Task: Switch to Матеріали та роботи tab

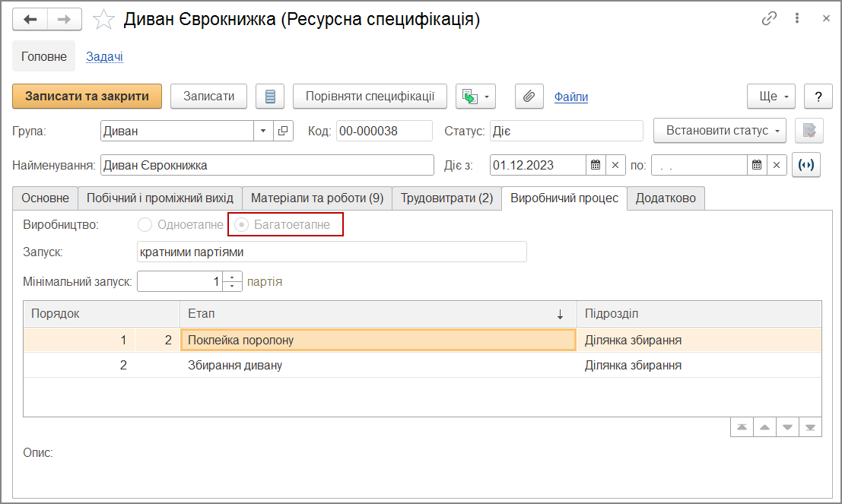Action: pyautogui.click(x=317, y=198)
